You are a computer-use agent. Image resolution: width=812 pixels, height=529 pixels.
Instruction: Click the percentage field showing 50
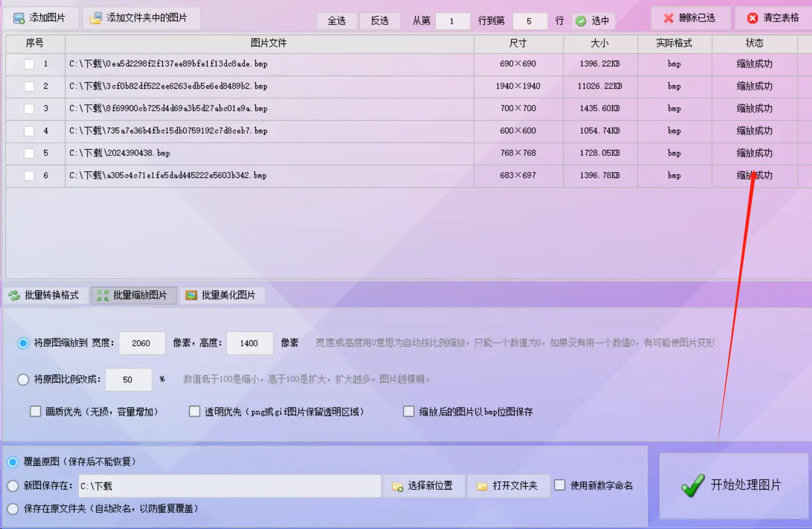tap(128, 380)
